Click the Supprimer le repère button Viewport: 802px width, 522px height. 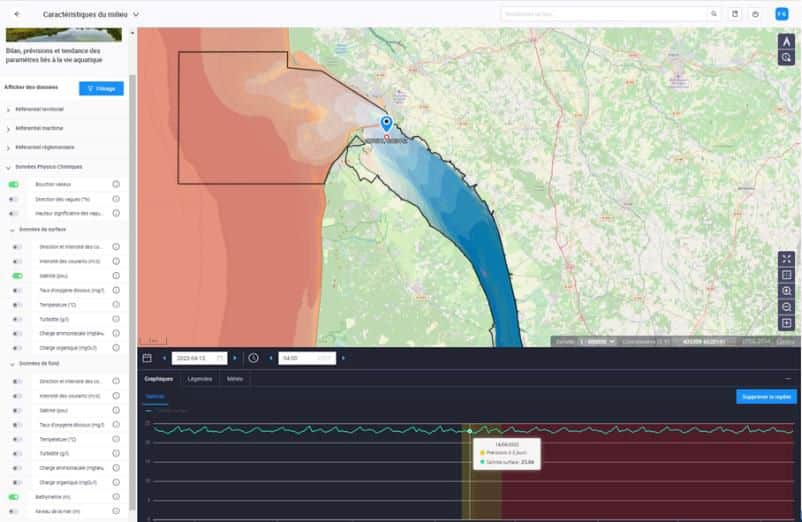[766, 397]
